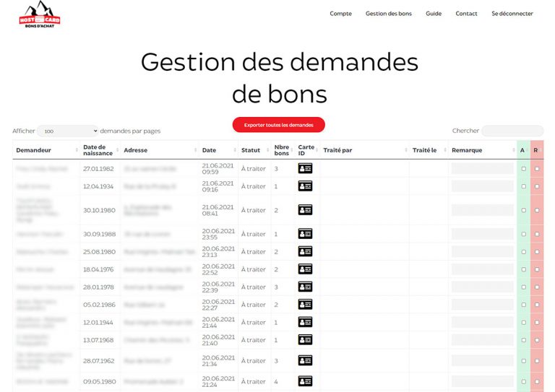
Task: Click À traiter status in 20.06.2021 21:24 row
Action: [x=254, y=382]
